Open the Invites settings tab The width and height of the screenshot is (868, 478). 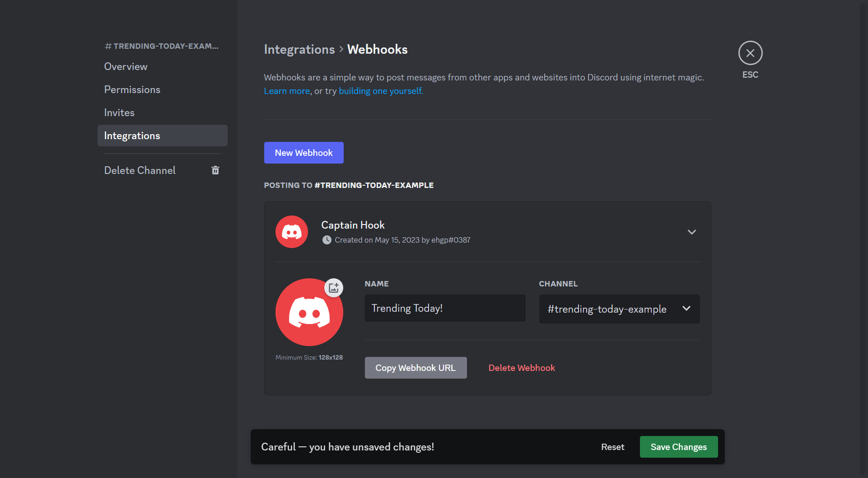click(162, 112)
